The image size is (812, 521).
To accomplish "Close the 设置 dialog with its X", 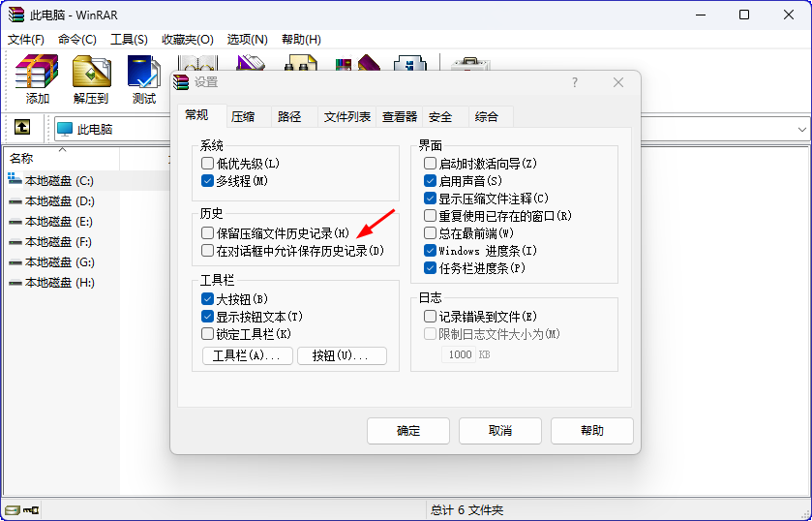I will pos(618,82).
